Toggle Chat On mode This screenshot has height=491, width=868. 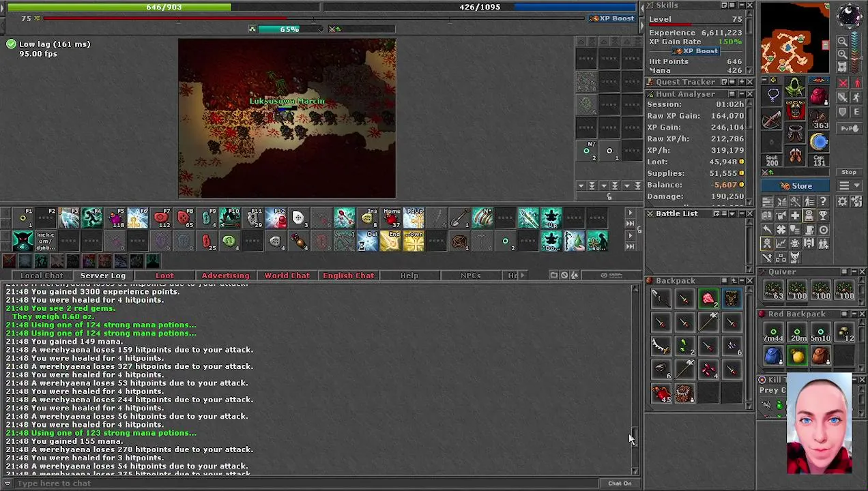[x=620, y=483]
